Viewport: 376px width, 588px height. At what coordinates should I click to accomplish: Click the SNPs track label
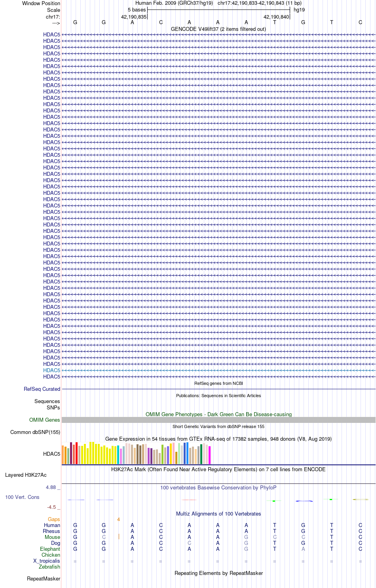click(53, 408)
